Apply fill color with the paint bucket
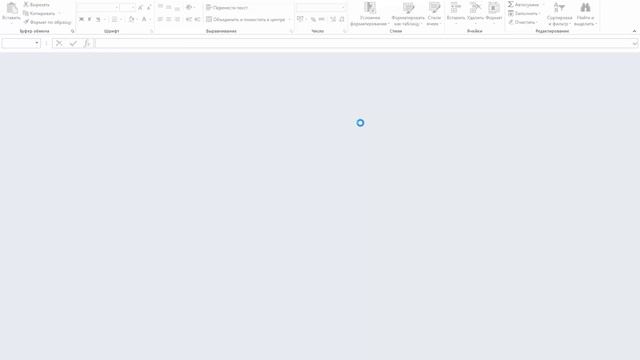 pos(131,19)
